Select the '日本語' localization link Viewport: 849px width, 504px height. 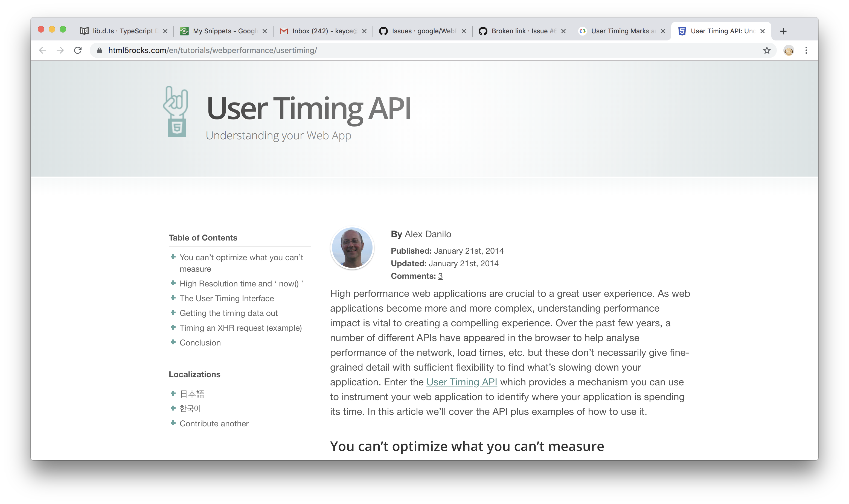192,394
